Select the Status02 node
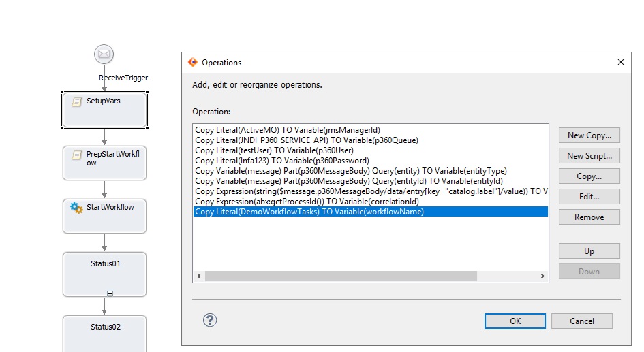644x352 pixels. [x=104, y=334]
